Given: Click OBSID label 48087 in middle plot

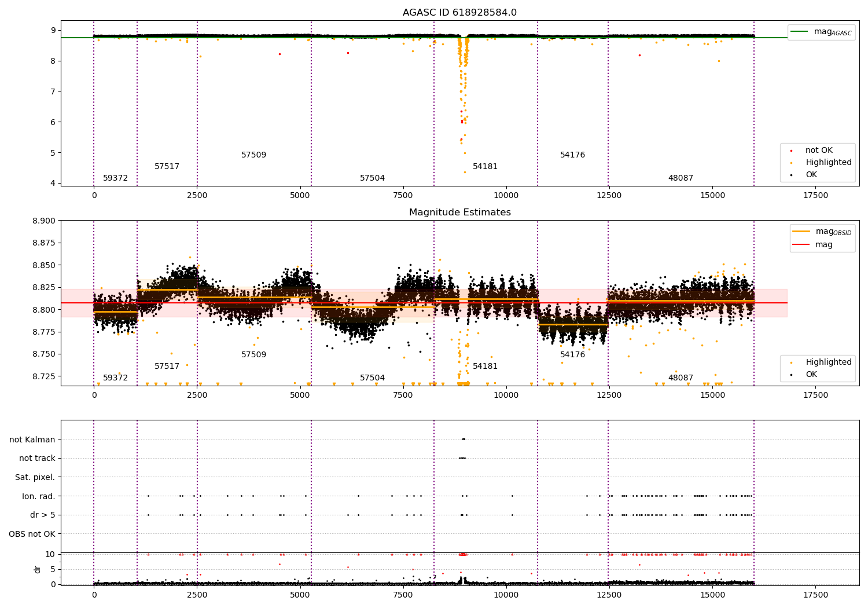Looking at the screenshot, I should pyautogui.click(x=681, y=378).
